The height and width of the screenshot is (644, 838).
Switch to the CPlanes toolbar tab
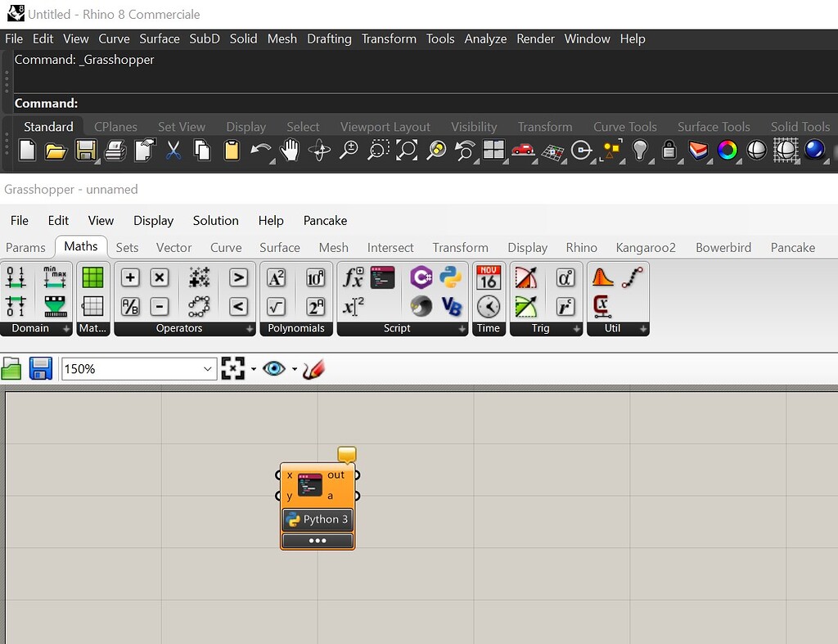(115, 127)
